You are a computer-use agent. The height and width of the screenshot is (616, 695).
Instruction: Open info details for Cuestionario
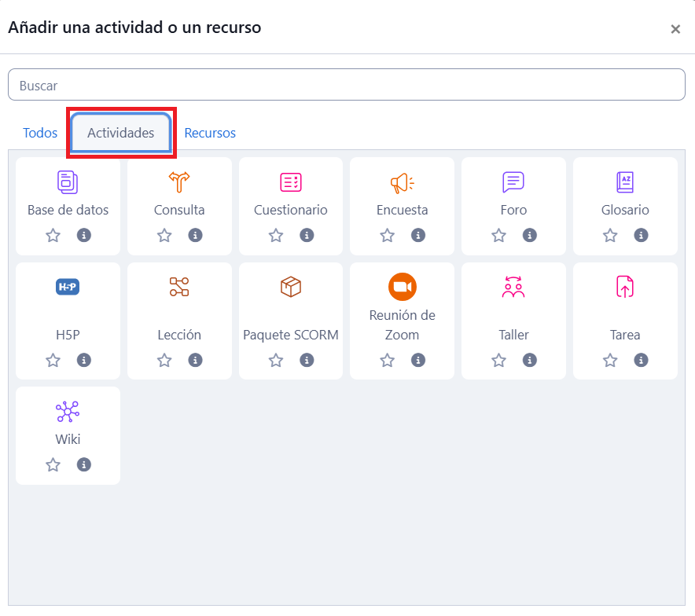[x=307, y=235]
